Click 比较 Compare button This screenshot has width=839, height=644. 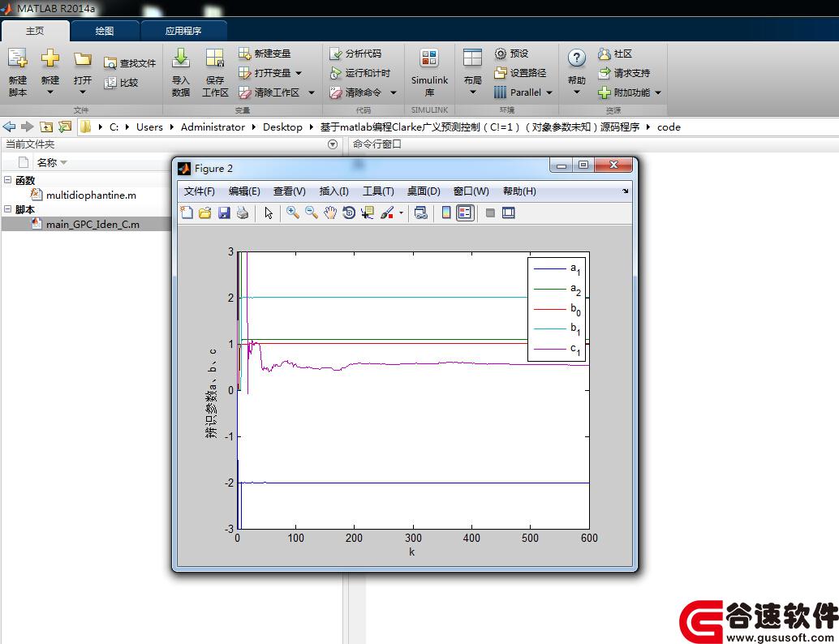tap(122, 83)
